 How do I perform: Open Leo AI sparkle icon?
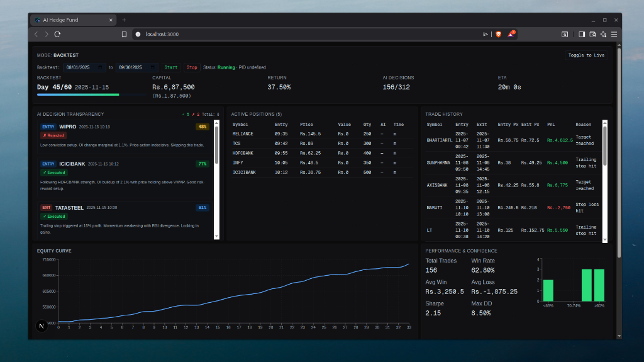tap(603, 34)
